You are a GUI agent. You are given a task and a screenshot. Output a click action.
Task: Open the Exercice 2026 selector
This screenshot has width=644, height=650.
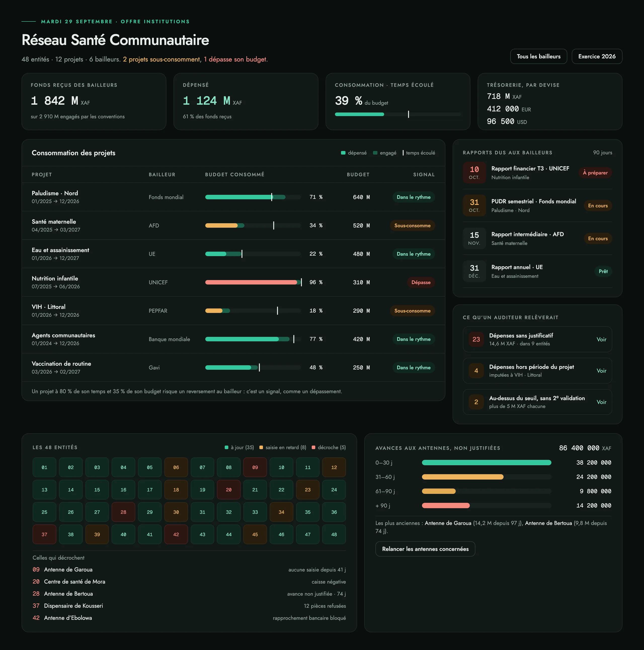597,57
